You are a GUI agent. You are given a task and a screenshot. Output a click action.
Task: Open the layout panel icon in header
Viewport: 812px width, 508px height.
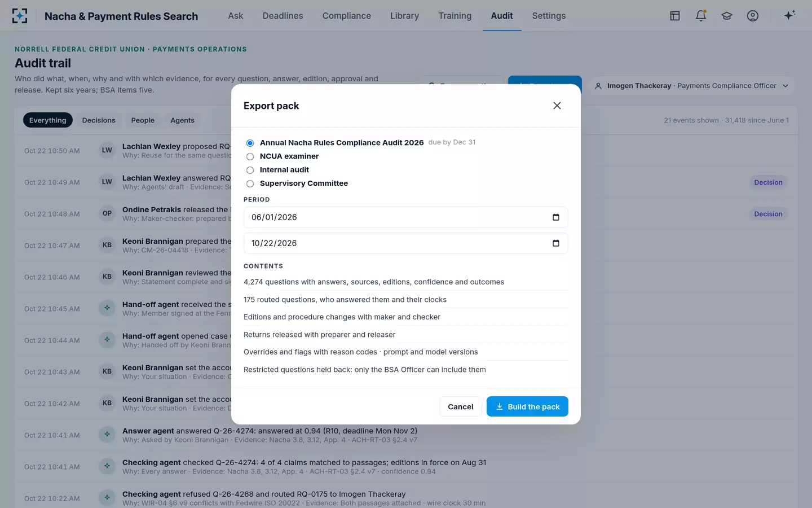click(675, 16)
